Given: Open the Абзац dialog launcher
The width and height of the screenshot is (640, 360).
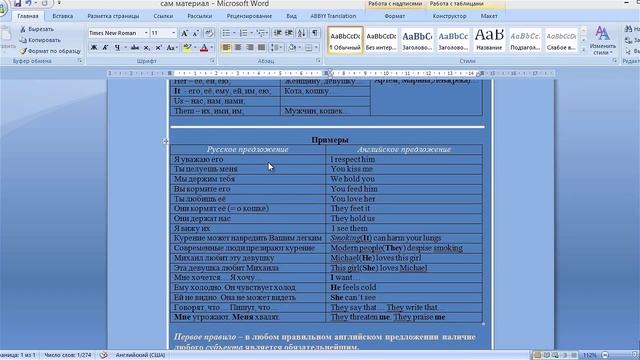Looking at the screenshot, I should coord(318,61).
